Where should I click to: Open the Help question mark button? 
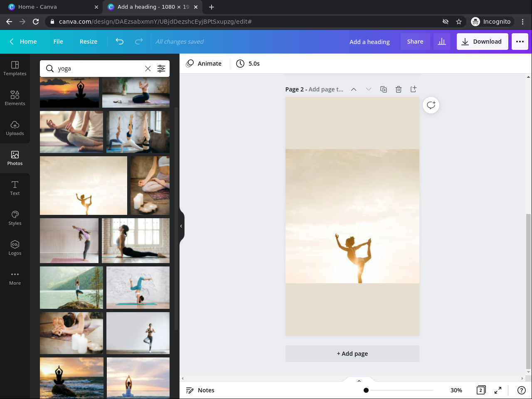522,390
